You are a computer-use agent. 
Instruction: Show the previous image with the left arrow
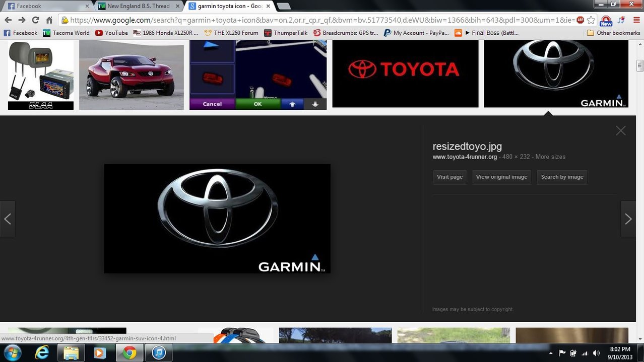[8, 219]
